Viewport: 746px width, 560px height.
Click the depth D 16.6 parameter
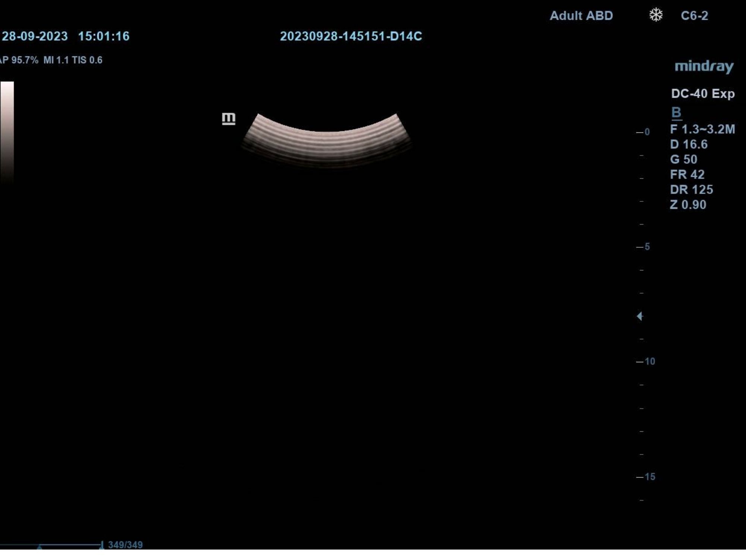coord(689,144)
